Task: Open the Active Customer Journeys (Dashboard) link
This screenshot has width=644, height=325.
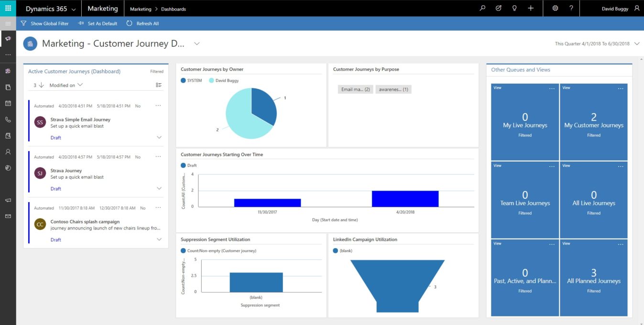Action: tap(74, 72)
